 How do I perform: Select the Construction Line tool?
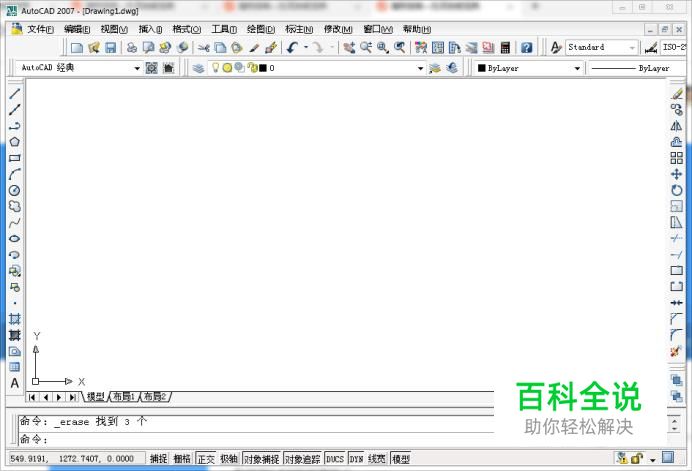[x=15, y=109]
